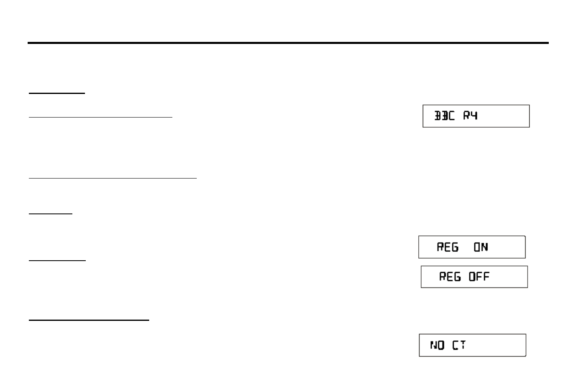Click the longest thick heading underline
The image size is (576, 392).
tap(89, 320)
